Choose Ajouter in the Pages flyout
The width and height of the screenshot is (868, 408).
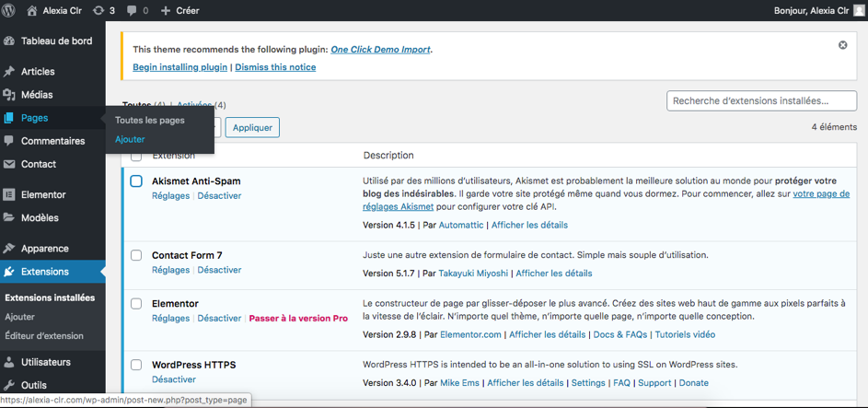click(x=130, y=139)
